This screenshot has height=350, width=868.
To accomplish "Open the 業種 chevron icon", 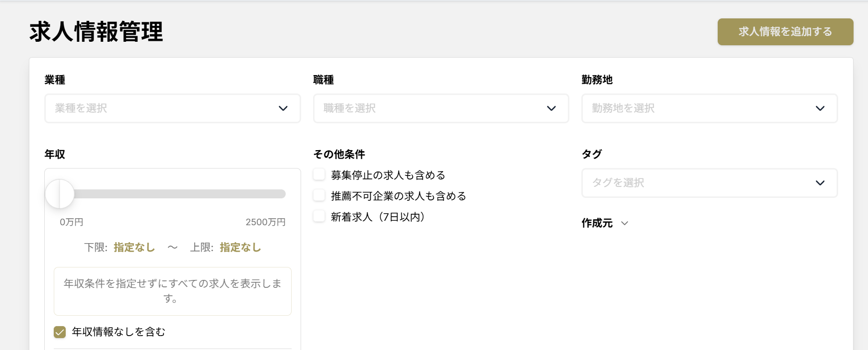I will point(283,108).
